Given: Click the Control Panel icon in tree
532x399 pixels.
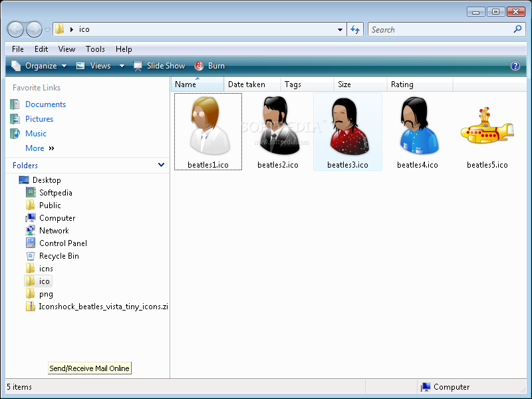Looking at the screenshot, I should [x=31, y=243].
